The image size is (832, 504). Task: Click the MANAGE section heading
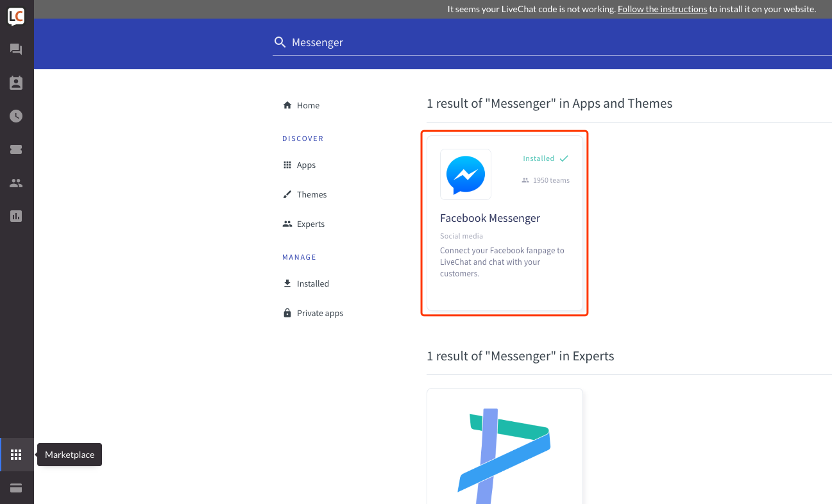tap(299, 257)
